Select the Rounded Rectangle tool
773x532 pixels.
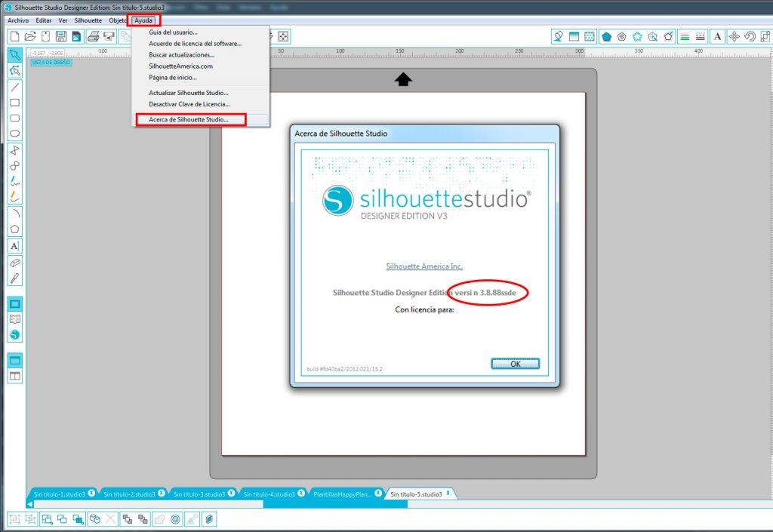click(15, 118)
